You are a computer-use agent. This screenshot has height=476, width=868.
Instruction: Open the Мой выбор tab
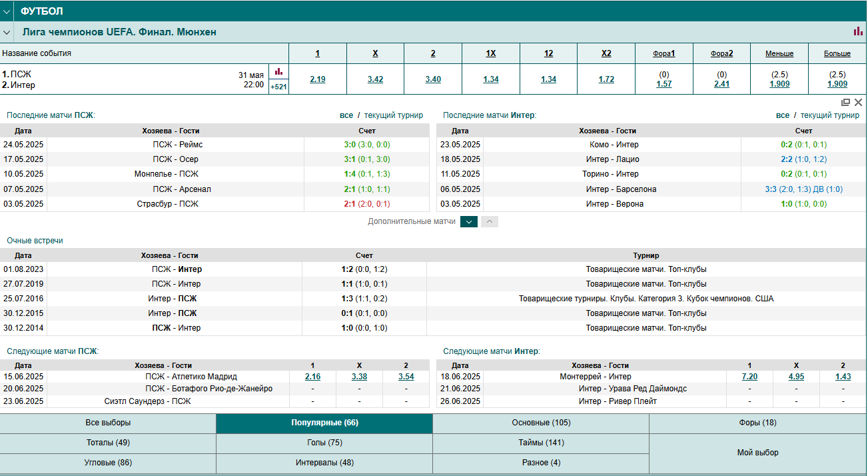758,453
